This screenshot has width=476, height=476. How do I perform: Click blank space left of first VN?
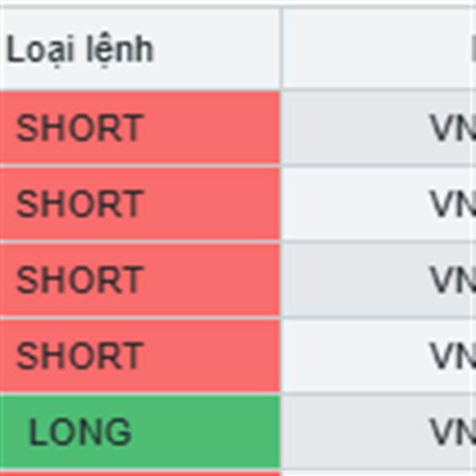point(355,128)
